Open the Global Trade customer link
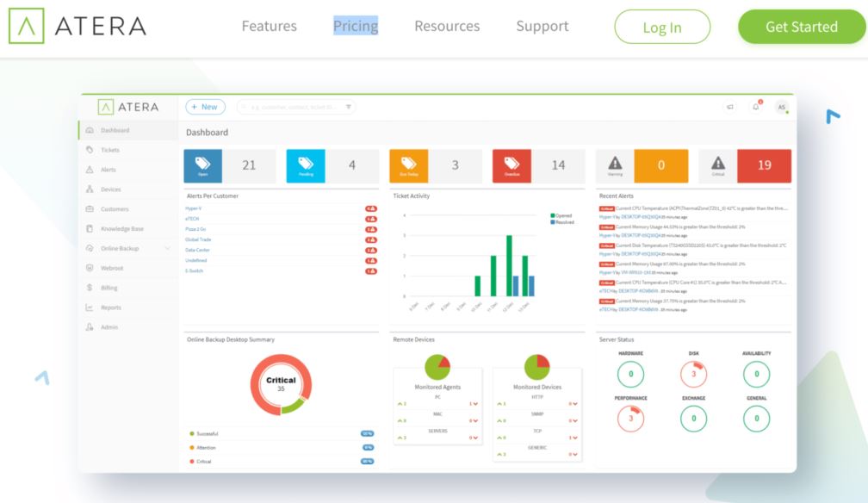The height and width of the screenshot is (503, 868). tap(198, 239)
